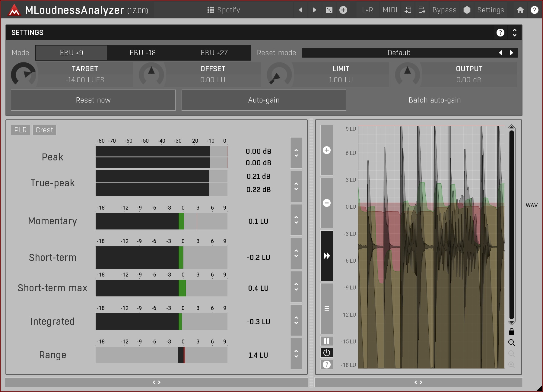This screenshot has height=392, width=543.
Task: Click the home icon in top bar
Action: (520, 10)
